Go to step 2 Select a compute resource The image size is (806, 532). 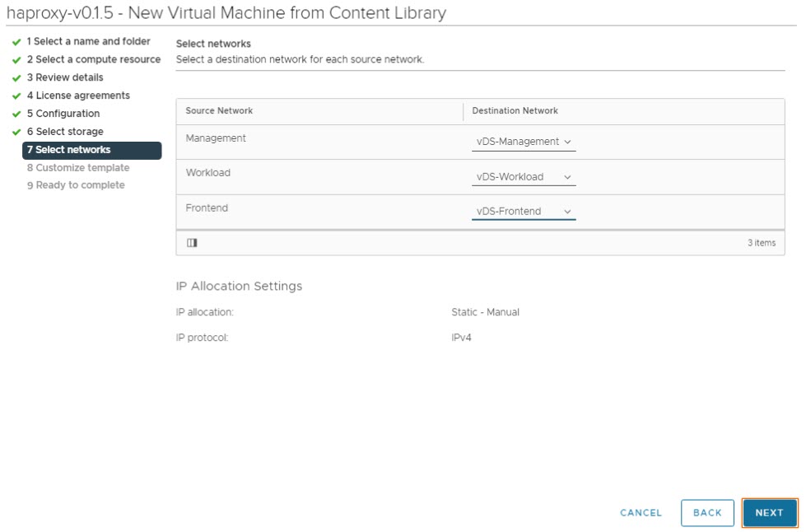(x=93, y=59)
